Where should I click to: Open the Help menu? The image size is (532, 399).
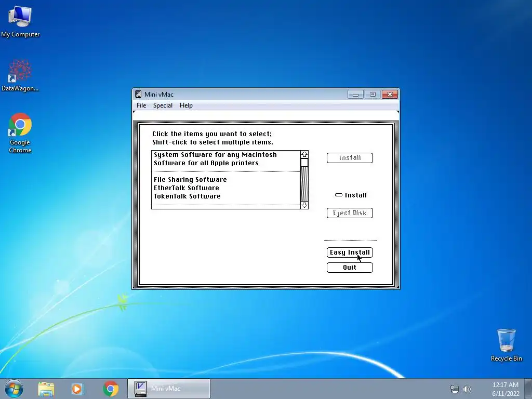click(186, 105)
